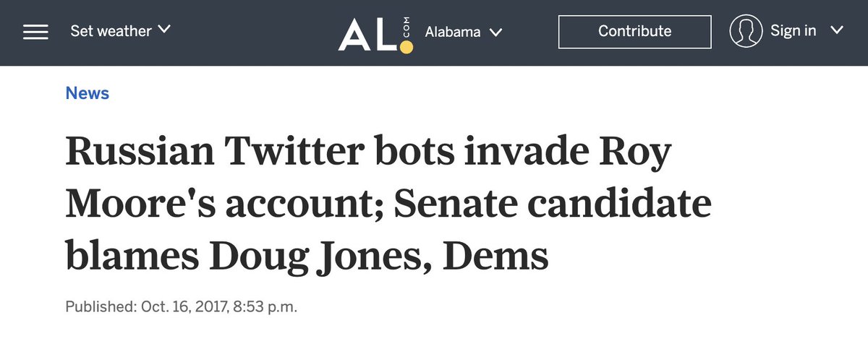Open the hamburger navigation menu
The image size is (868, 349).
click(x=35, y=32)
